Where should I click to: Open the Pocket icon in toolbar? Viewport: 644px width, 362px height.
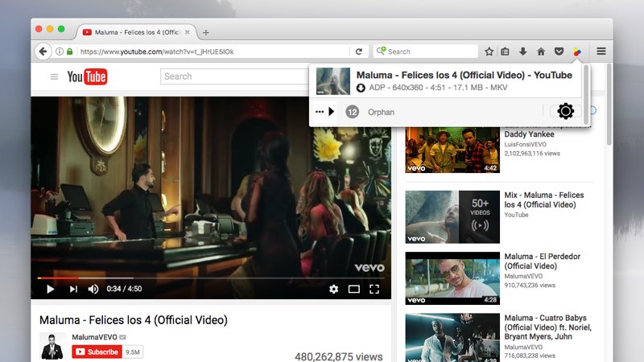point(558,51)
